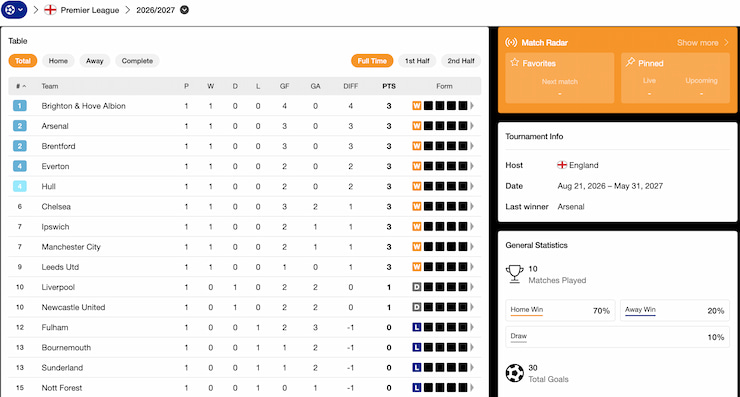Sort table by rank column header
Viewport: 740px width, 397px height.
(21, 86)
